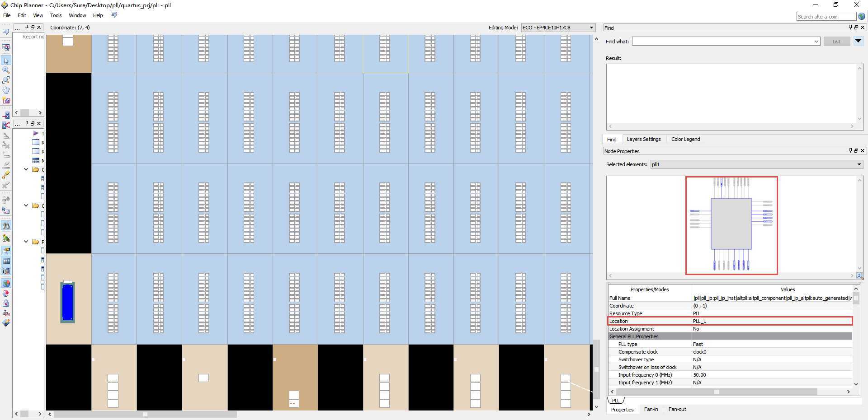Screen dimensions: 868x420
Task: Select the yellow highlighter routing tool
Action: pyautogui.click(x=6, y=175)
